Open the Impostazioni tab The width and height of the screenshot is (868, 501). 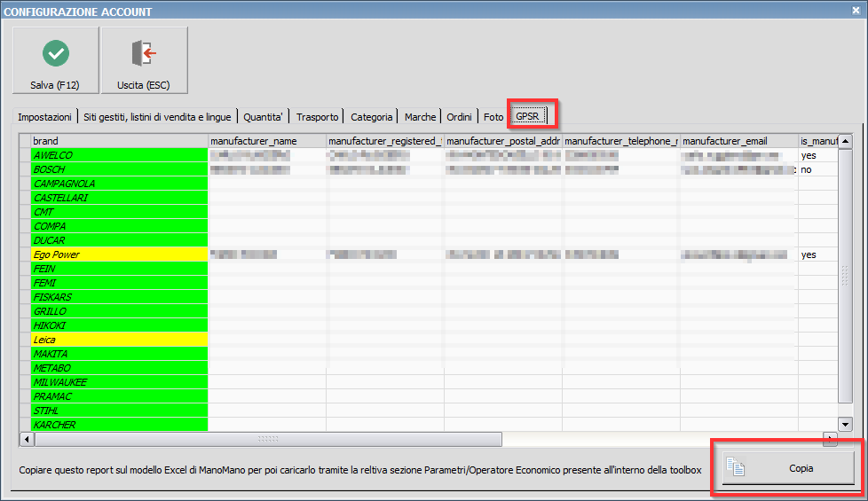click(x=45, y=117)
